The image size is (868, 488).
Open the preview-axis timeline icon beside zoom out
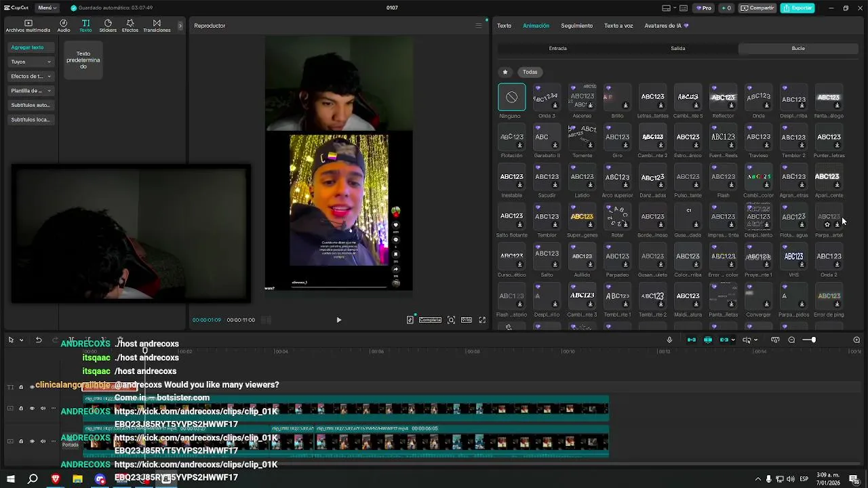[775, 340]
